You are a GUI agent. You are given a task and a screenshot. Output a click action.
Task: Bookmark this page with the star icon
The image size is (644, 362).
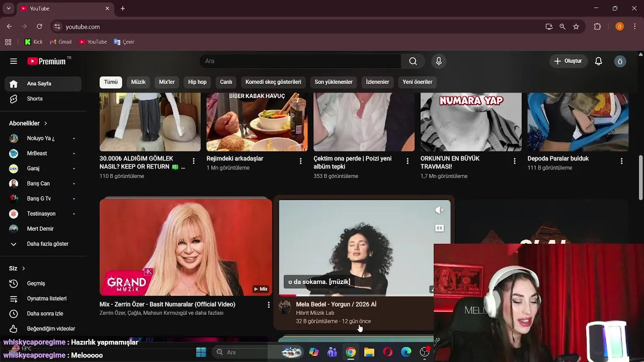pos(576,27)
